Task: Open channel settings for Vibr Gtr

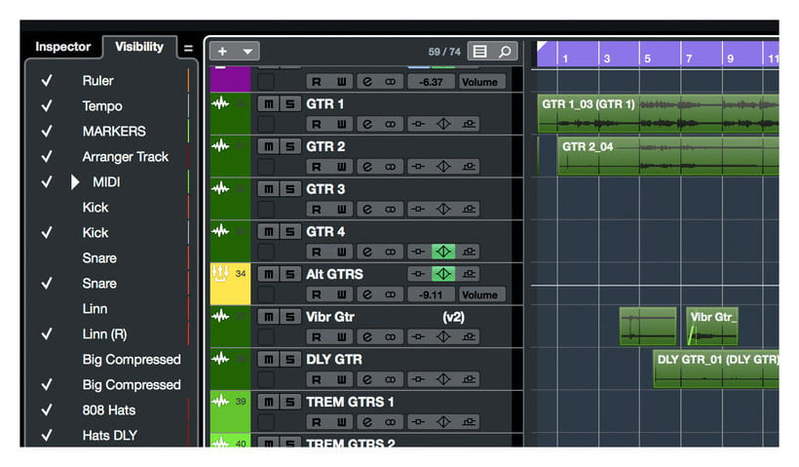Action: tap(366, 337)
